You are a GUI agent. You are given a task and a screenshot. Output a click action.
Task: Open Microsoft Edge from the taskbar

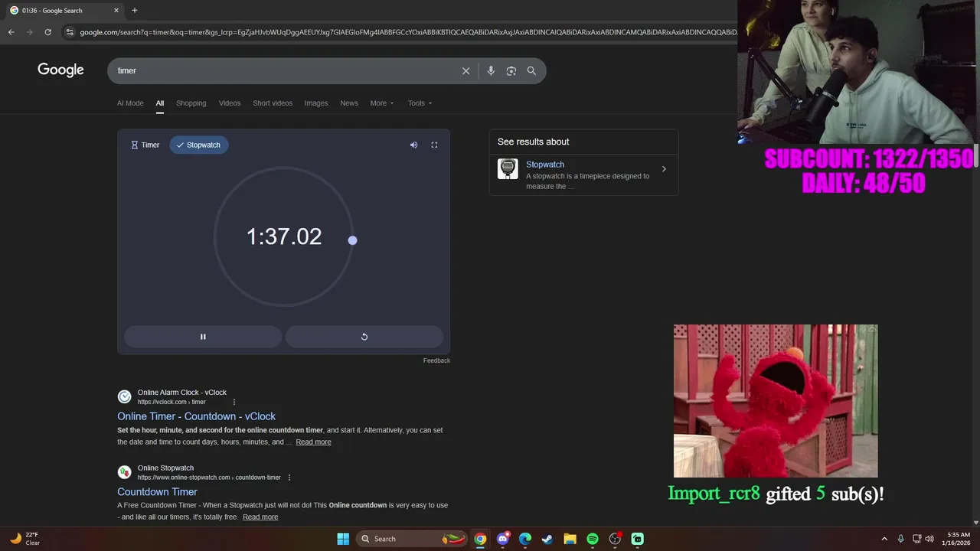point(525,539)
